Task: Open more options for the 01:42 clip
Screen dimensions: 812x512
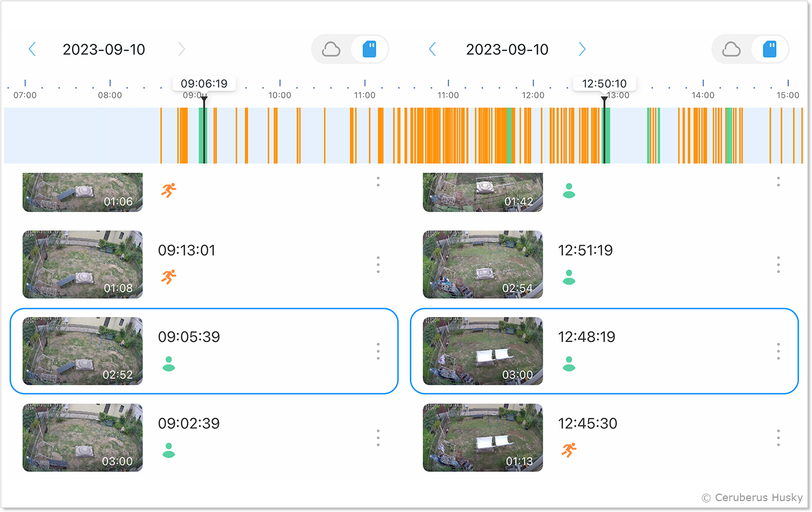Action: [778, 181]
